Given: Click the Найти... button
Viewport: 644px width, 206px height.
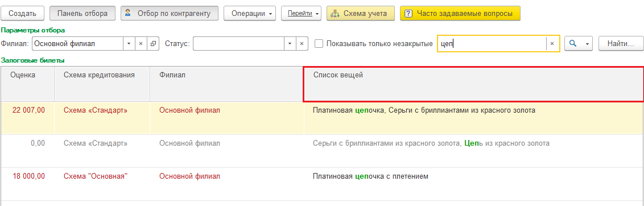Looking at the screenshot, I should [621, 44].
